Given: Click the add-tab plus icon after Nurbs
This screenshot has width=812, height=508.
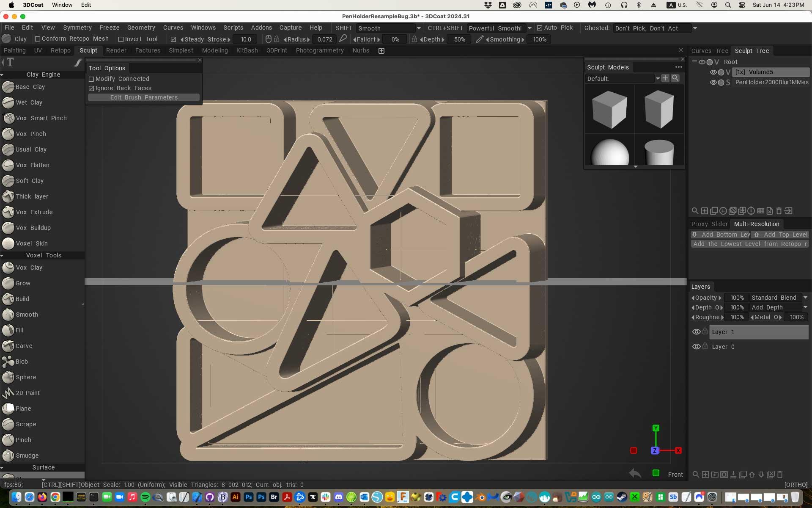Looking at the screenshot, I should [381, 51].
